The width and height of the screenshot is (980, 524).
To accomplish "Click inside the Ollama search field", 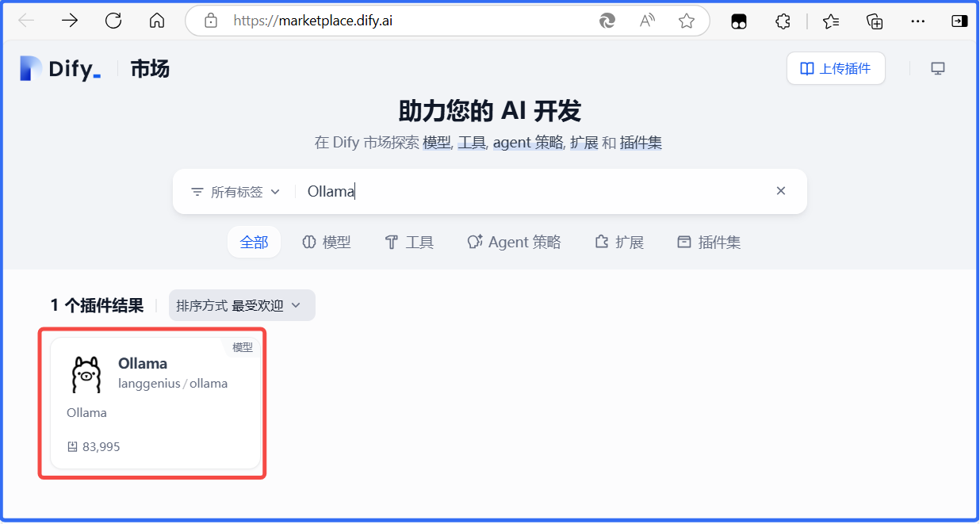I will point(531,191).
